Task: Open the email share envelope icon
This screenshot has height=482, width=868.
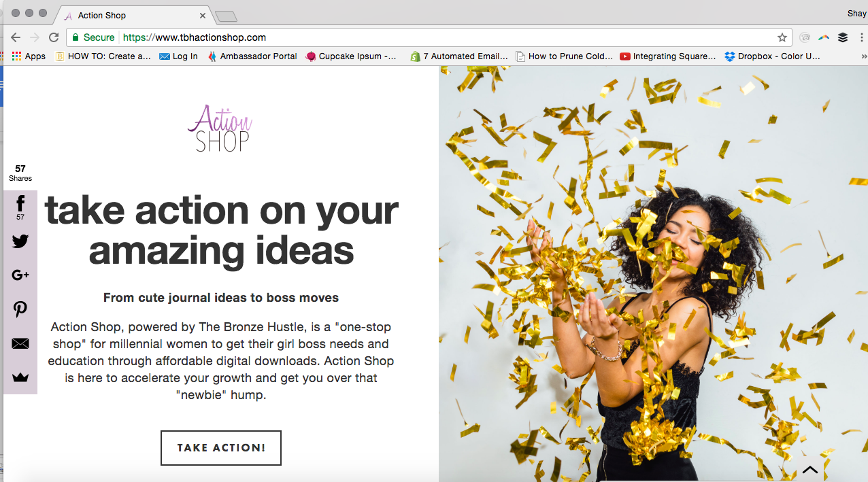Action: (20, 343)
